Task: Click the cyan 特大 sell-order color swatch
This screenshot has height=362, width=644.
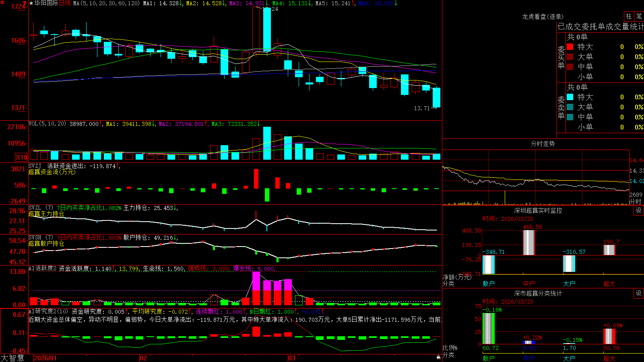Action: coord(570,97)
